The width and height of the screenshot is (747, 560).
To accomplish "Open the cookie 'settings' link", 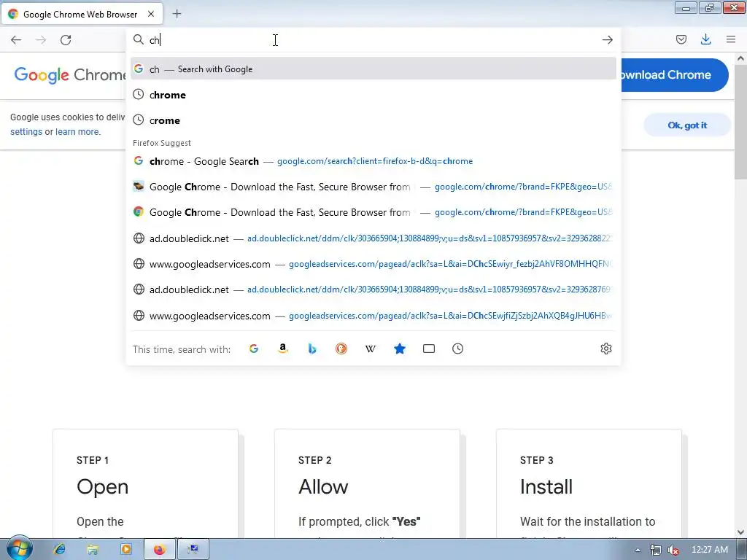I will pyautogui.click(x=26, y=132).
